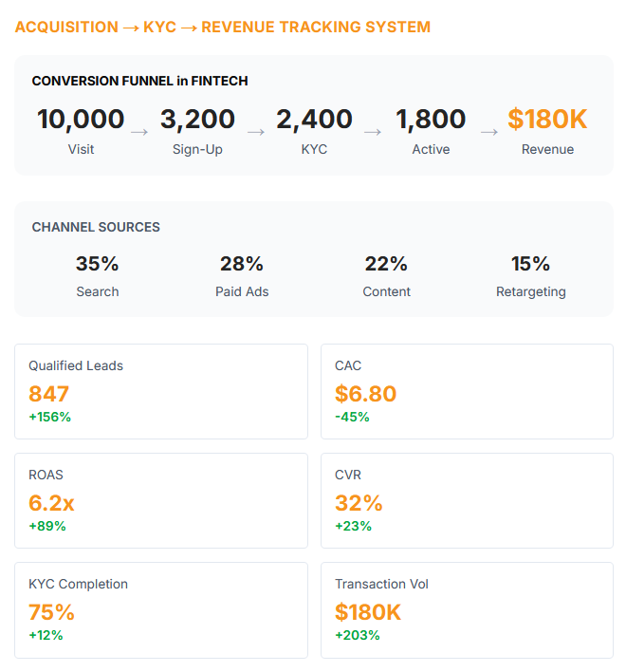Select the 3,200 Sign-Up funnel stage
This screenshot has height=672, width=626.
pyautogui.click(x=197, y=130)
